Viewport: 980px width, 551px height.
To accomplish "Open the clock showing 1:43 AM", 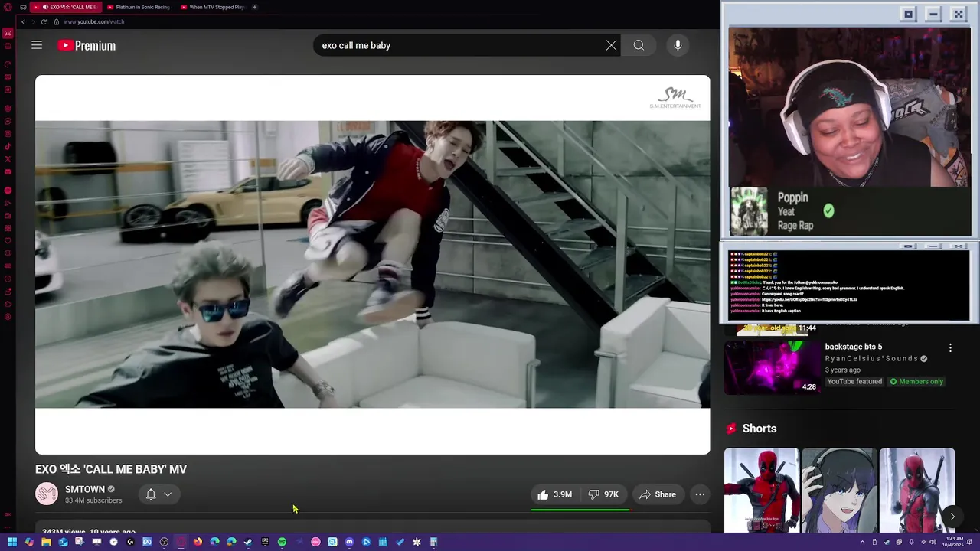I will (953, 542).
